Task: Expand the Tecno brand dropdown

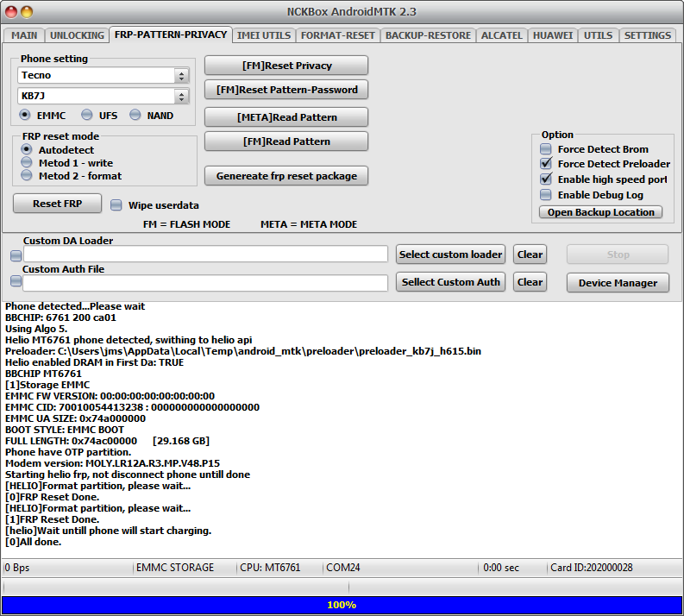Action: point(181,75)
